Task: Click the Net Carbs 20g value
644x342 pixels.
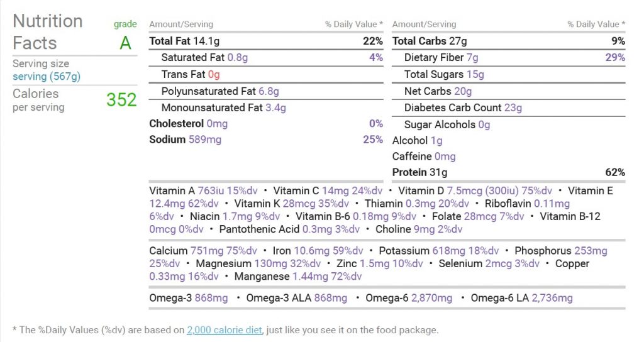Action: [463, 91]
